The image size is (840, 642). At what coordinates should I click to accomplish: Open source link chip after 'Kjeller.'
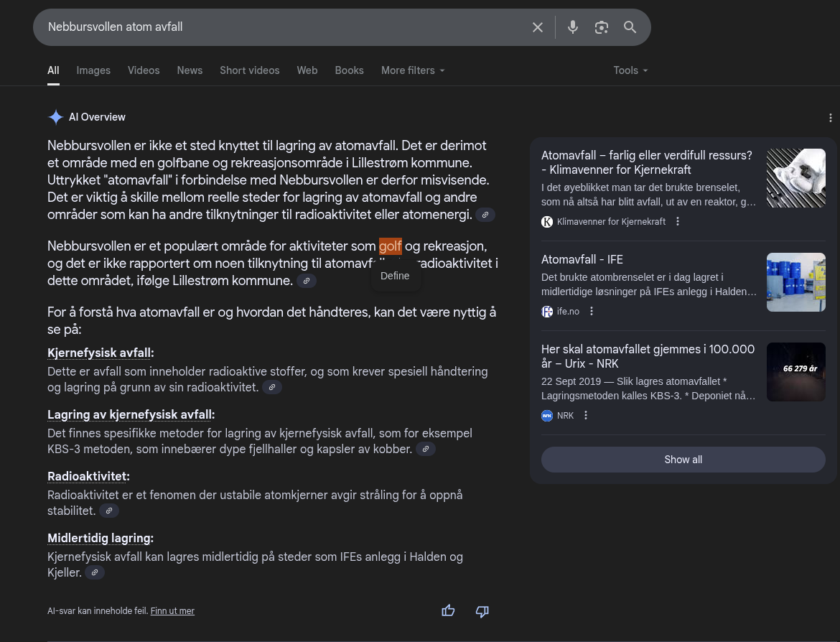pyautogui.click(x=95, y=572)
